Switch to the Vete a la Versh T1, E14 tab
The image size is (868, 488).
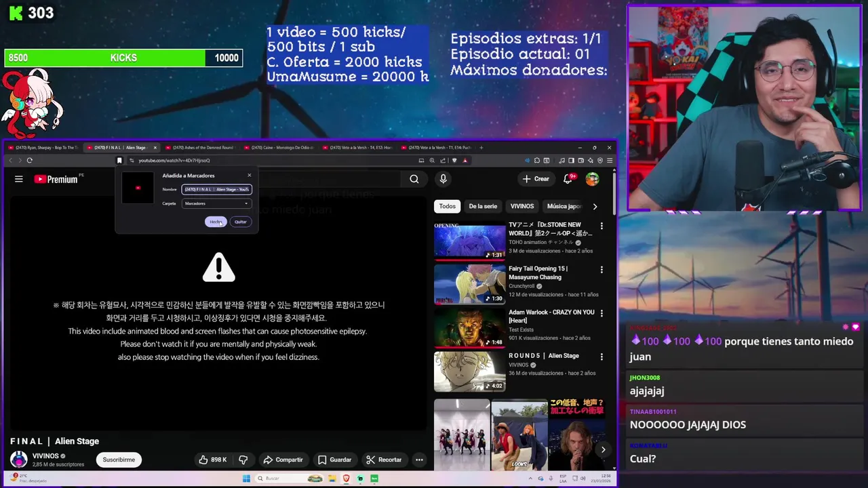click(x=437, y=147)
